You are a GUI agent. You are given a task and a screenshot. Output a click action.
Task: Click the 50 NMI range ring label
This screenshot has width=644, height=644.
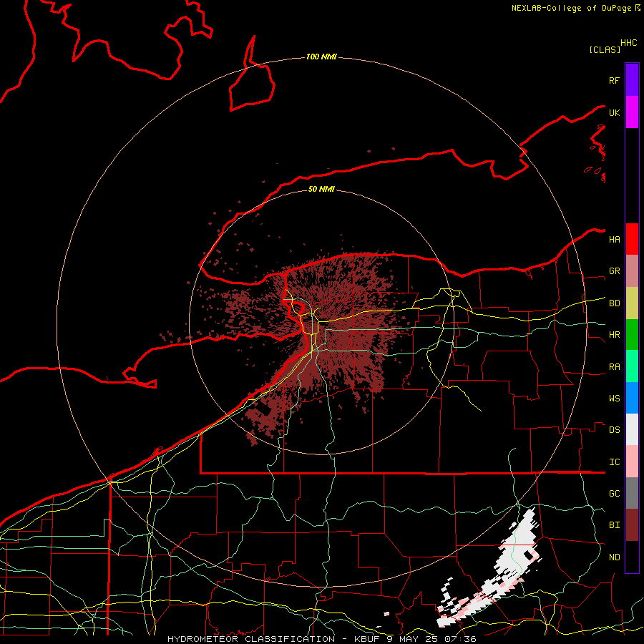pos(321,189)
